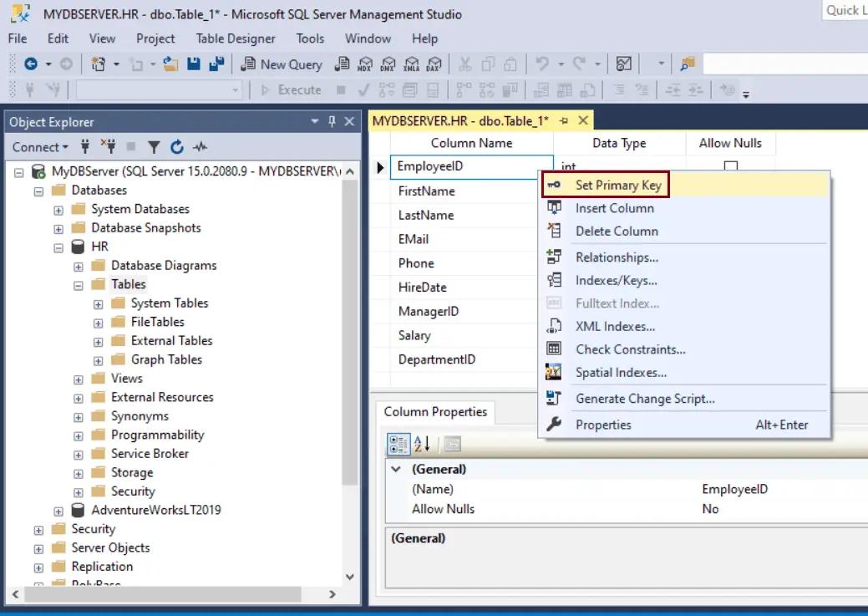Switch to the Column Properties tab

click(436, 411)
